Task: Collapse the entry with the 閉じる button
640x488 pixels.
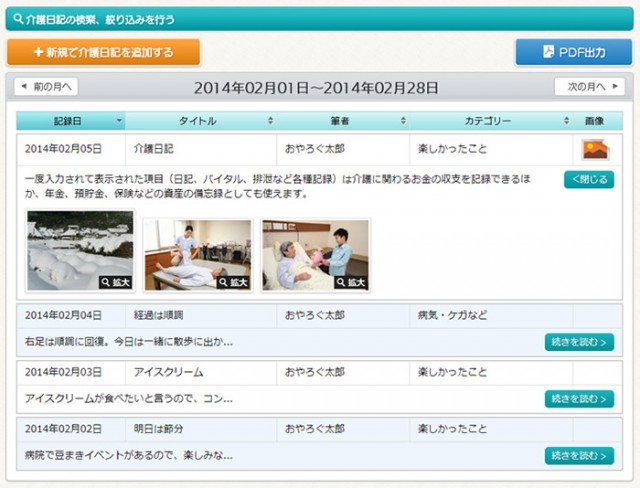Action: (588, 180)
